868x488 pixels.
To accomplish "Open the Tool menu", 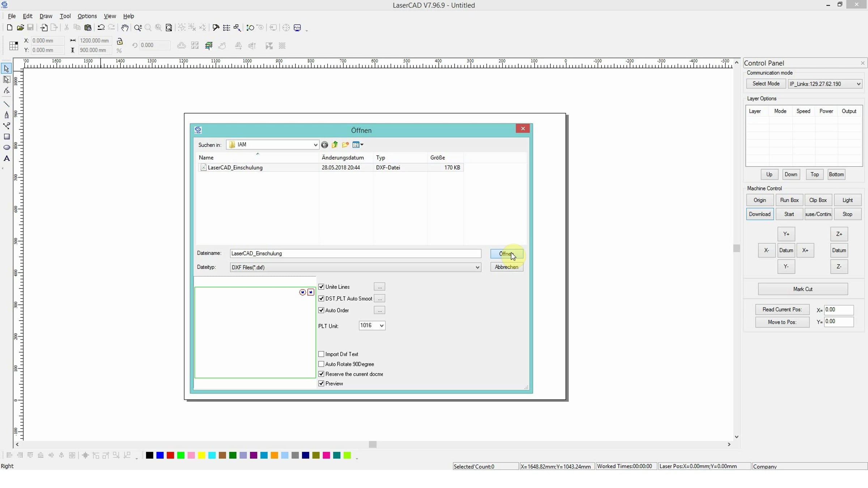I will pos(65,16).
